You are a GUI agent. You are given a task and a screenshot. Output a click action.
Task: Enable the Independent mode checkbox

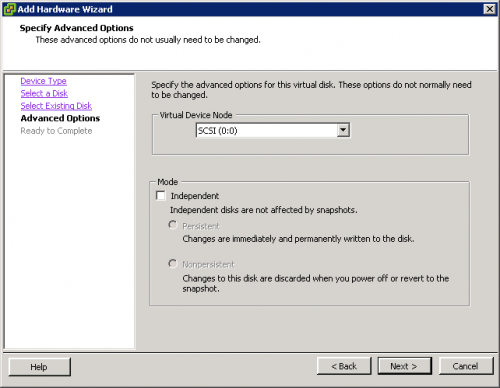161,195
